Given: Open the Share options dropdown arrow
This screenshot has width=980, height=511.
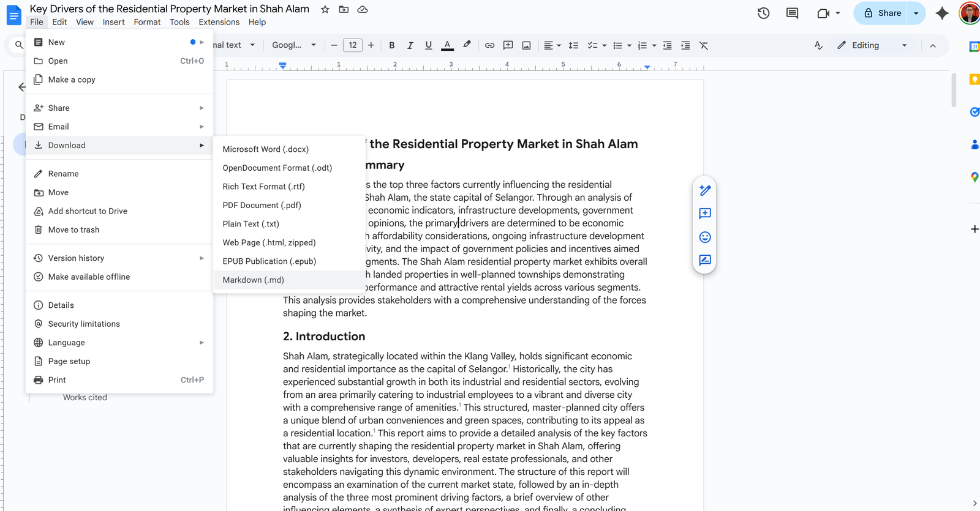Looking at the screenshot, I should coord(916,13).
